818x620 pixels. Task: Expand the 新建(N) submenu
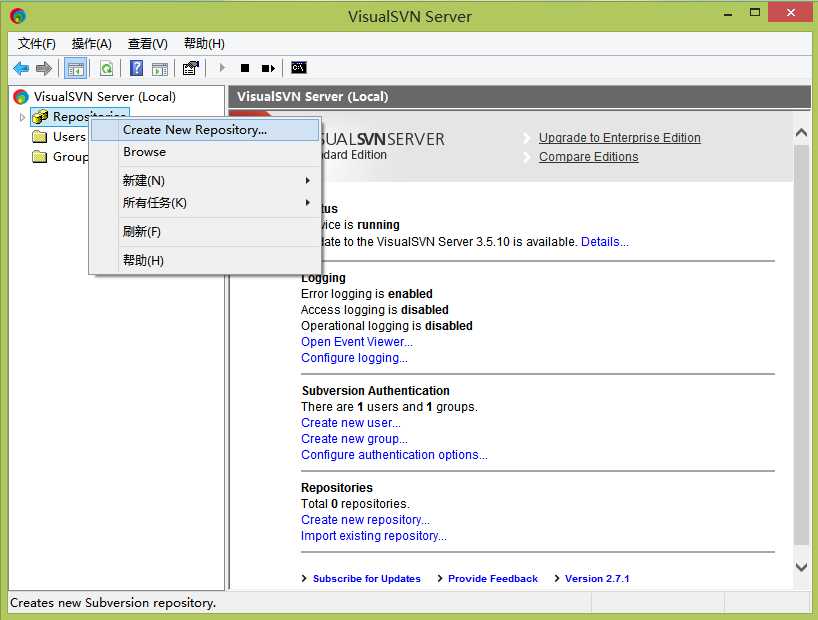206,181
